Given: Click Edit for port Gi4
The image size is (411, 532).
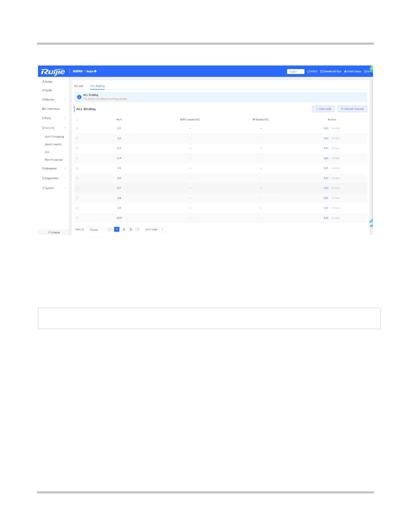Looking at the screenshot, I should [326, 158].
